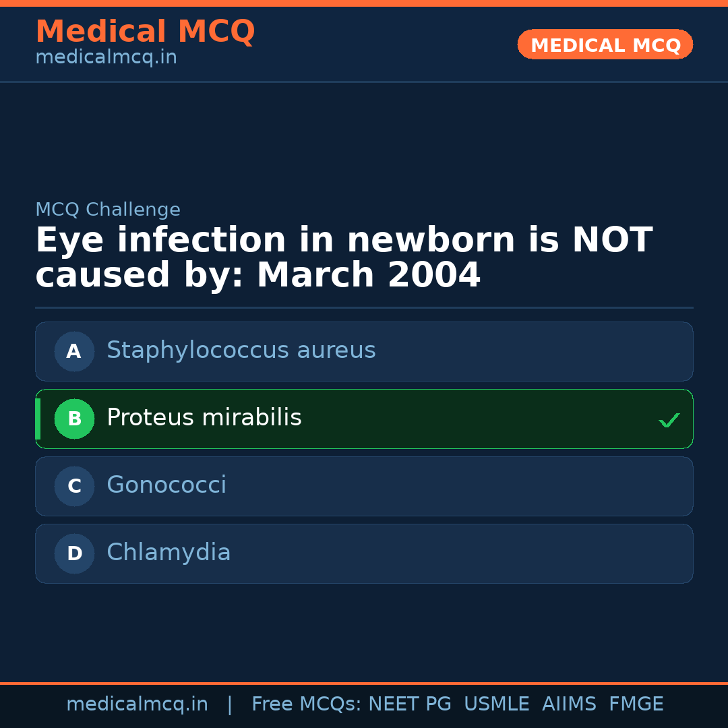The width and height of the screenshot is (728, 728).
Task: Choose the Proteus mirabilis answer text
Action: coord(204,418)
